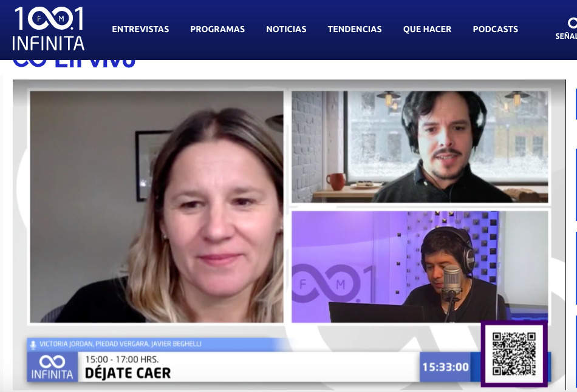Viewport: 577px width, 392px height.
Task: Click the Infinita logo in the lower banner
Action: pos(52,367)
